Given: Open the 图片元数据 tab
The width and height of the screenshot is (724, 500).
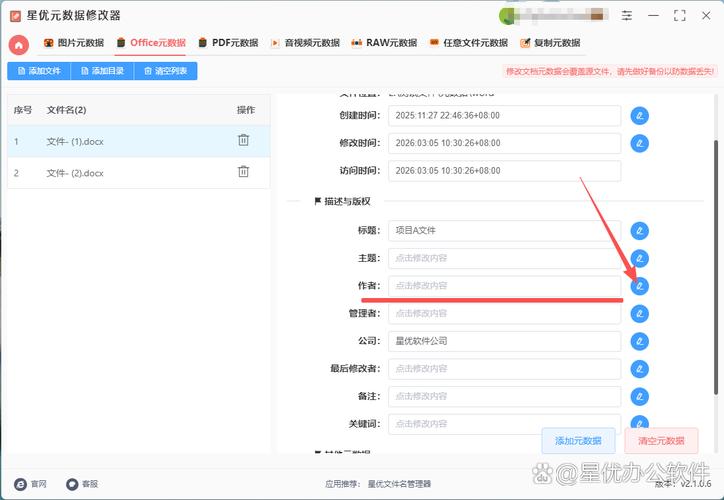Looking at the screenshot, I should click(73, 43).
